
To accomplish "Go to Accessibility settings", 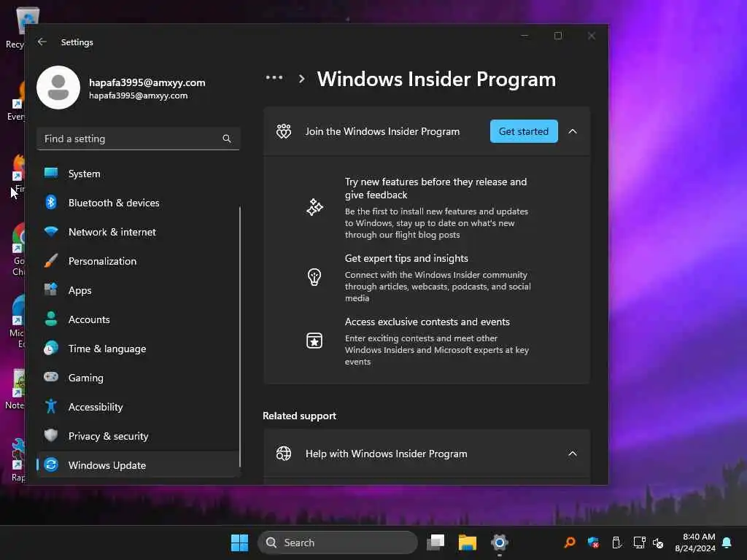I will [138, 407].
